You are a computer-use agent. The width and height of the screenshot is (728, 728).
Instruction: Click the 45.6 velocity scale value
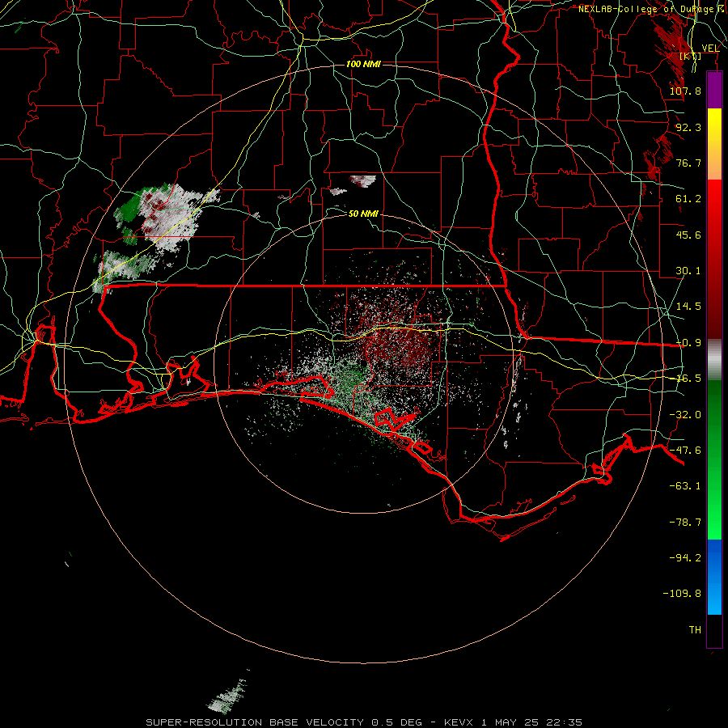point(688,235)
